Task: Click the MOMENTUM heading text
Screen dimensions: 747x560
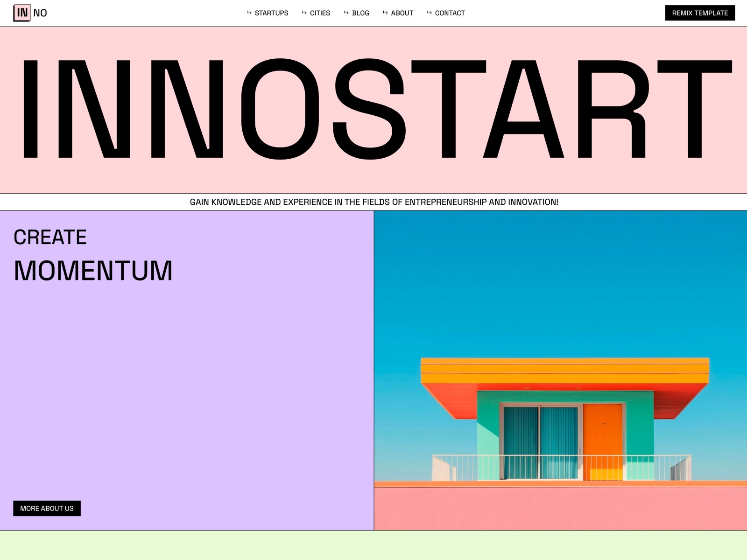Action: (x=93, y=271)
